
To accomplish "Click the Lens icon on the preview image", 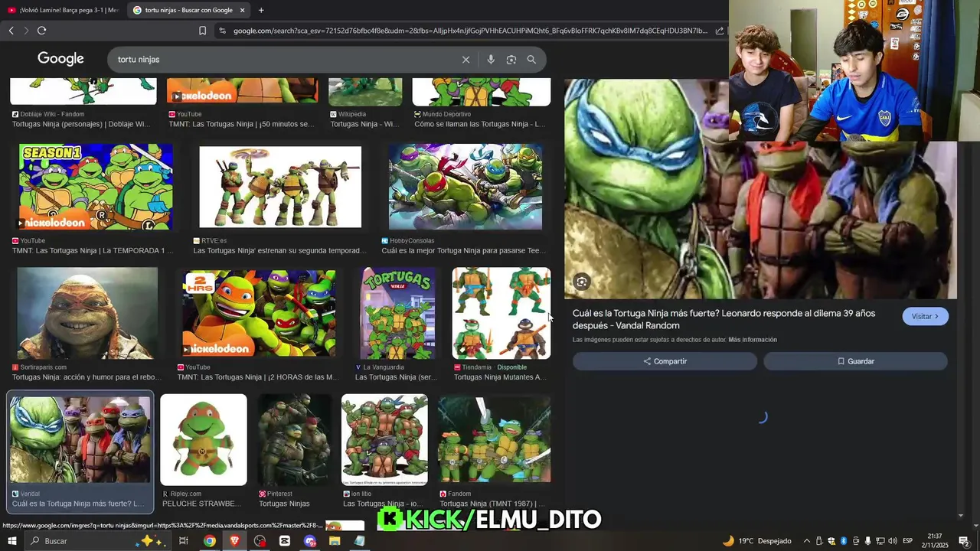I will (582, 282).
